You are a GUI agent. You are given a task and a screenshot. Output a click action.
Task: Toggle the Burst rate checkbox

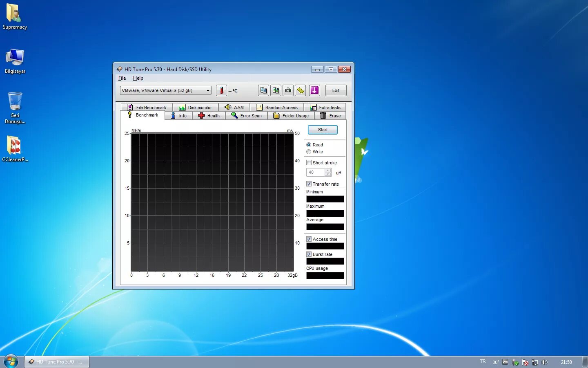coord(309,254)
